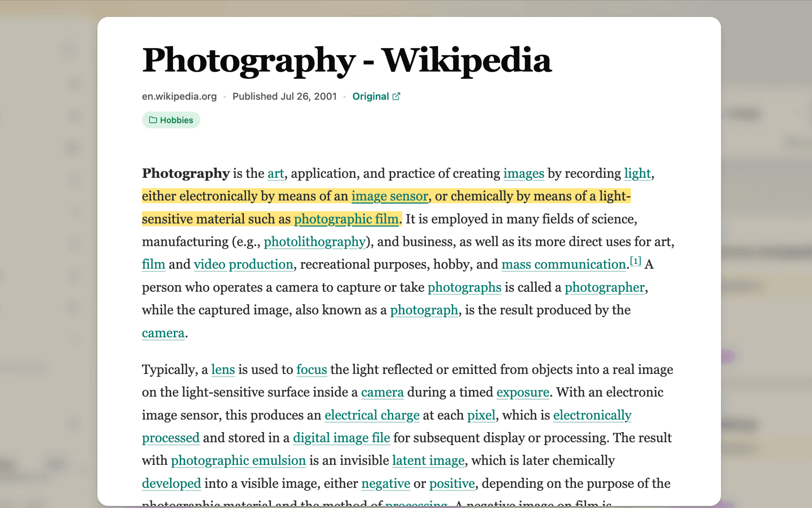Viewport: 812px width, 508px height.
Task: Open the 'positive' link
Action: (x=452, y=484)
